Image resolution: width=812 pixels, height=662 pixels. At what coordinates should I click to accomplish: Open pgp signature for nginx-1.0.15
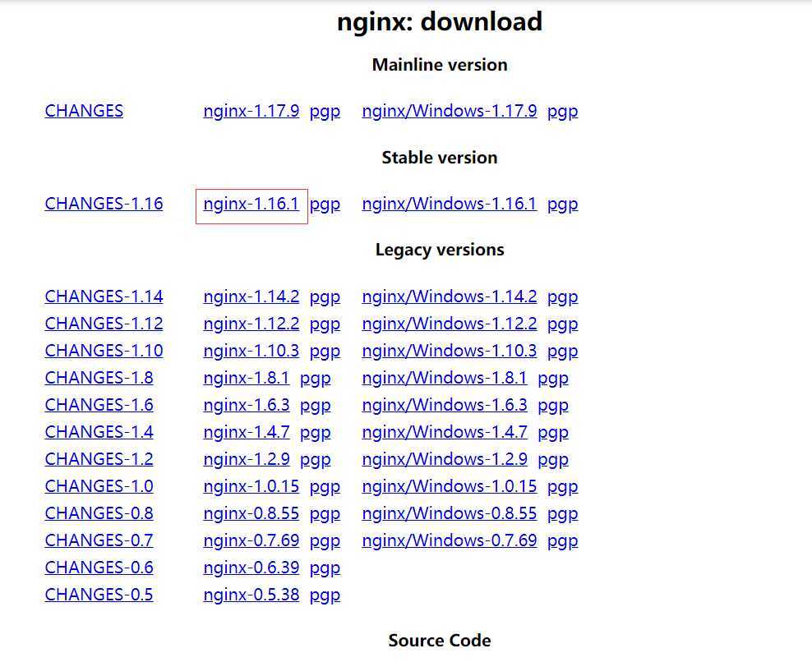coord(325,487)
